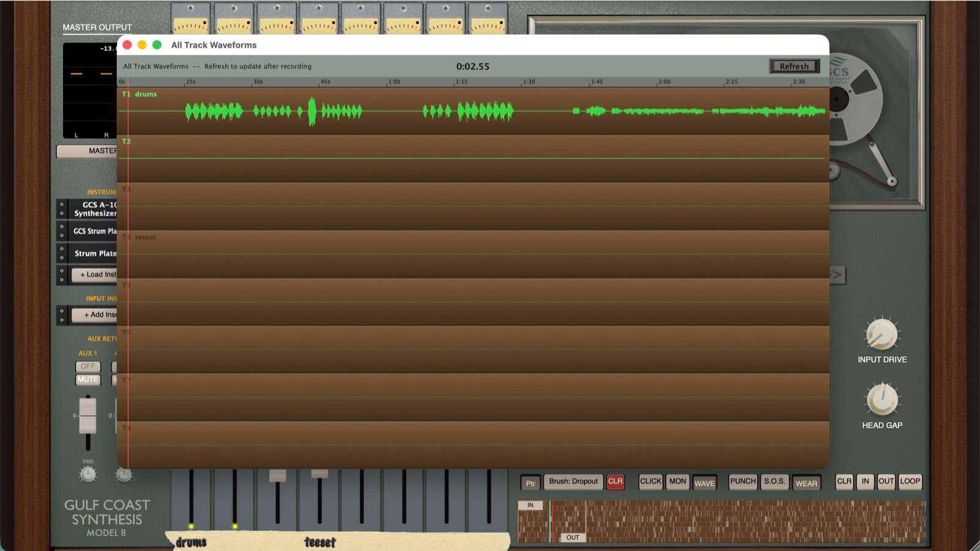Set loop IN point button
This screenshot has width=980, height=551.
point(865,482)
